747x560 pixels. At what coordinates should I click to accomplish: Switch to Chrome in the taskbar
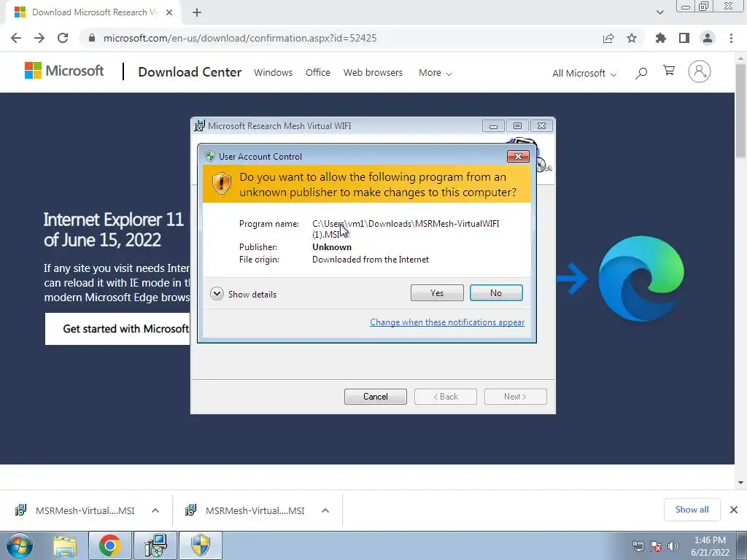point(110,545)
